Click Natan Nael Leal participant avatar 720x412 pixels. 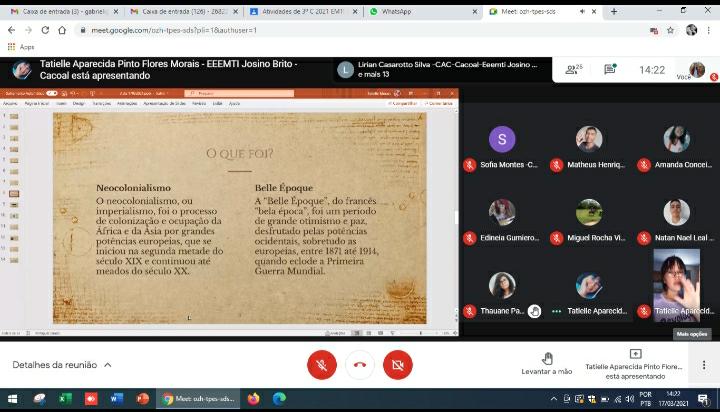[676, 212]
